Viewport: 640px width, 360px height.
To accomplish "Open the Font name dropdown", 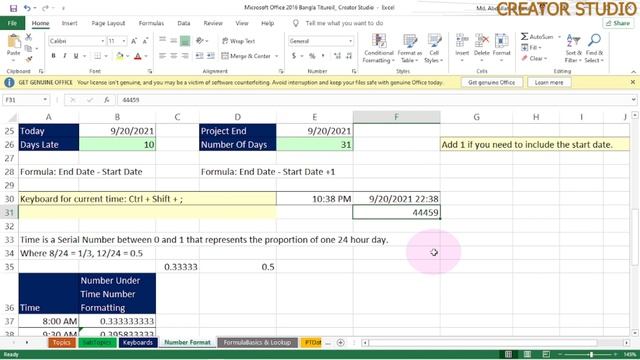I will 102,41.
